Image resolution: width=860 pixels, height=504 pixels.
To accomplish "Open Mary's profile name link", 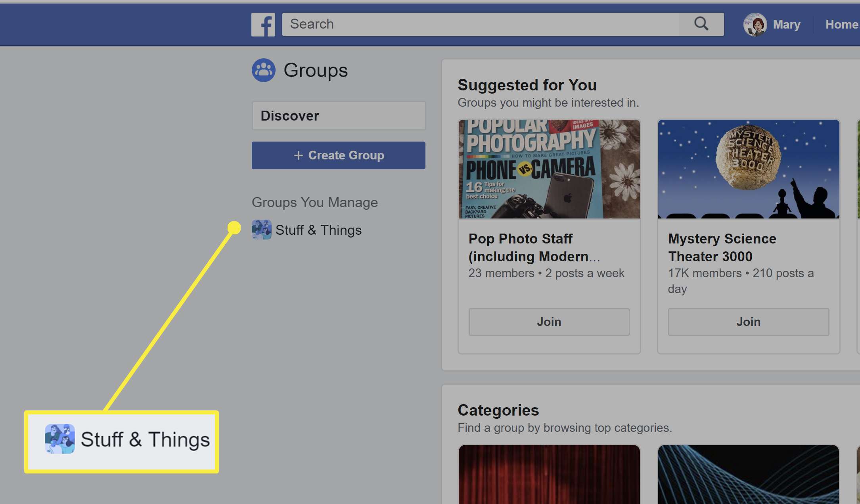I will 787,25.
